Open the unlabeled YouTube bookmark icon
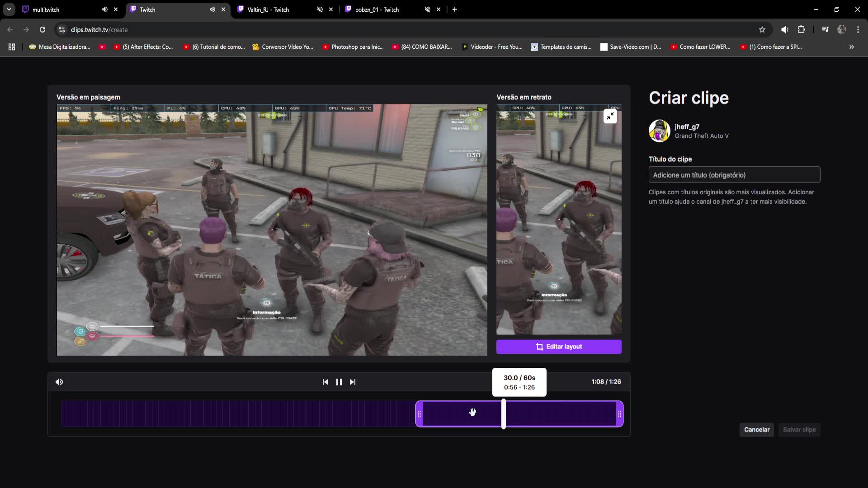The width and height of the screenshot is (868, 488). (103, 47)
